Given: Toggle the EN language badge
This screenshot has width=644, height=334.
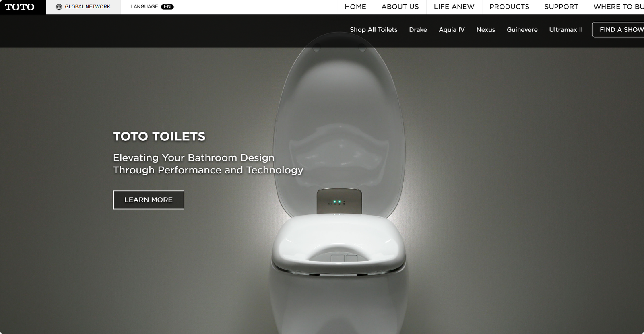Looking at the screenshot, I should pos(167,7).
